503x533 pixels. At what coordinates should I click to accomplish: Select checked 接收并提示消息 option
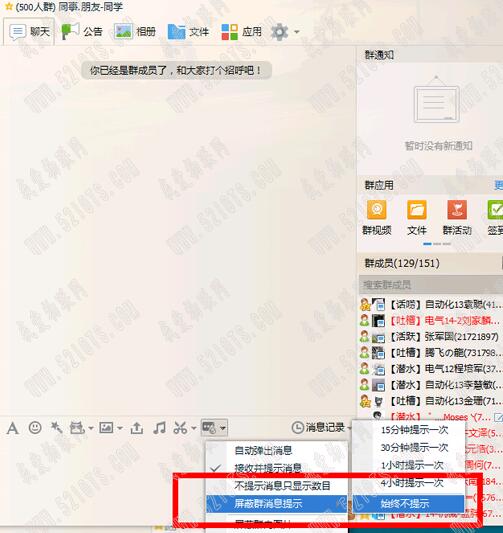277,468
